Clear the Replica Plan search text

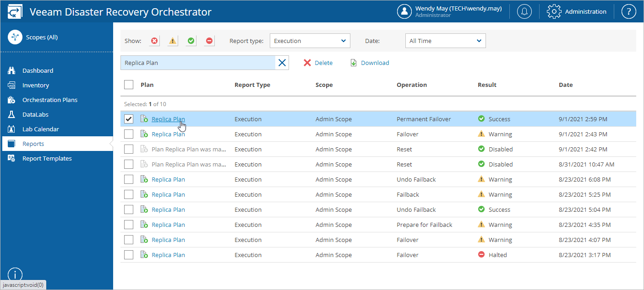[x=282, y=63]
